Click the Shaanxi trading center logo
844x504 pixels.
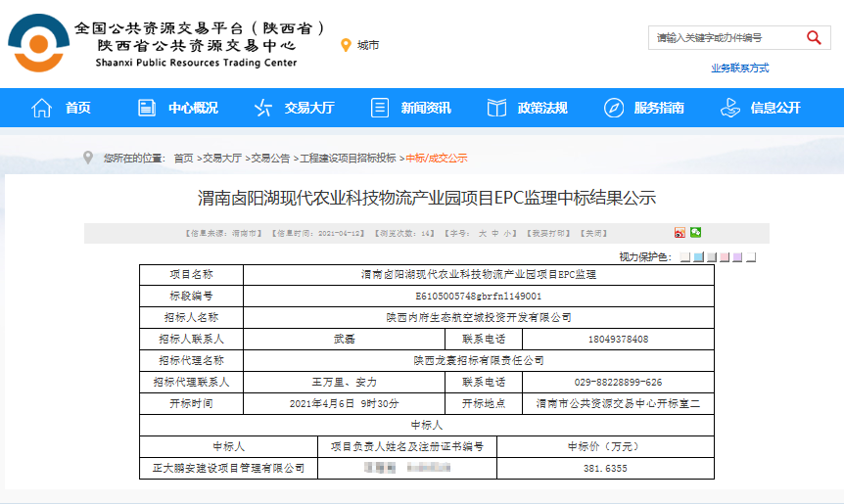(x=35, y=43)
